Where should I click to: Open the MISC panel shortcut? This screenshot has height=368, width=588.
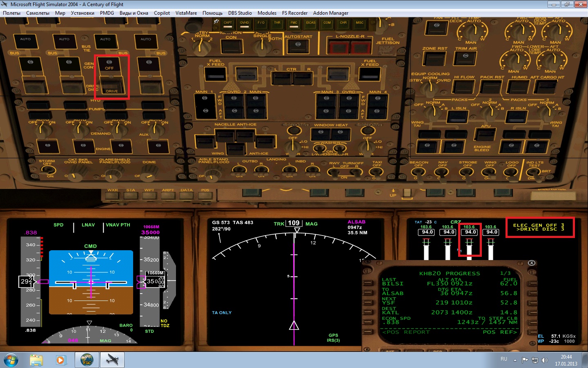(360, 24)
